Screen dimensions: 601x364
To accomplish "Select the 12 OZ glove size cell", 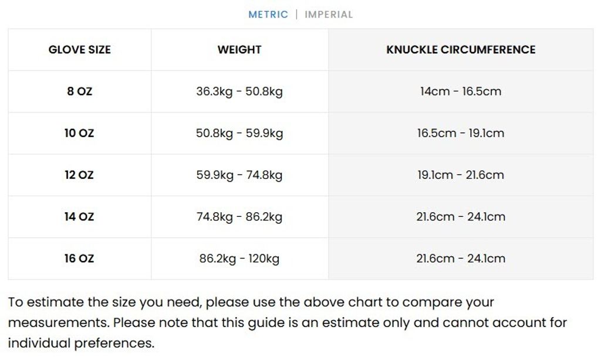I will pyautogui.click(x=80, y=175).
